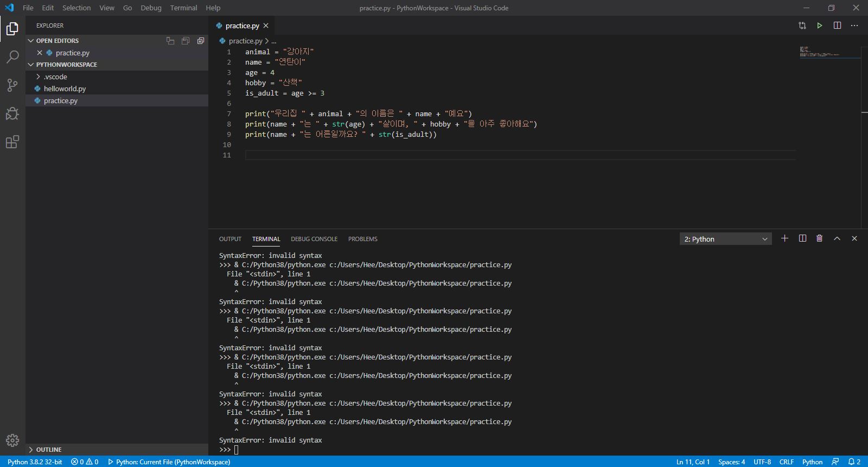The image size is (868, 467).
Task: Click the breadcrumb ellipsis symbol
Action: tap(274, 41)
